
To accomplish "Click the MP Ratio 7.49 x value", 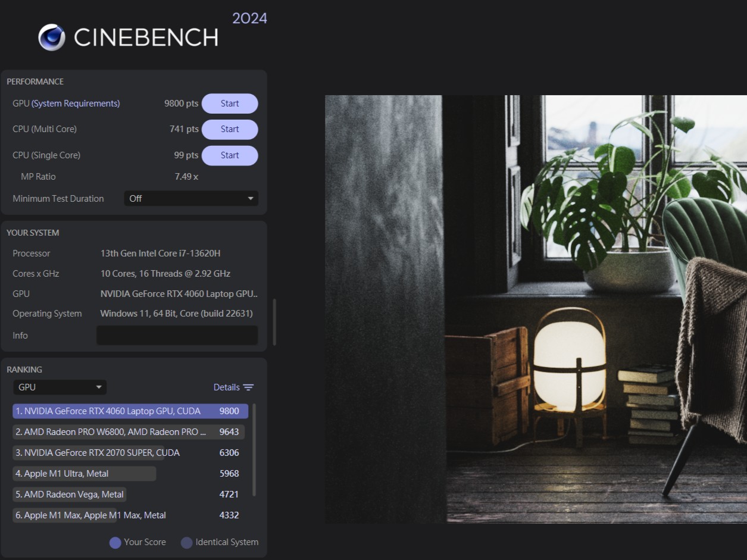I will [x=186, y=177].
